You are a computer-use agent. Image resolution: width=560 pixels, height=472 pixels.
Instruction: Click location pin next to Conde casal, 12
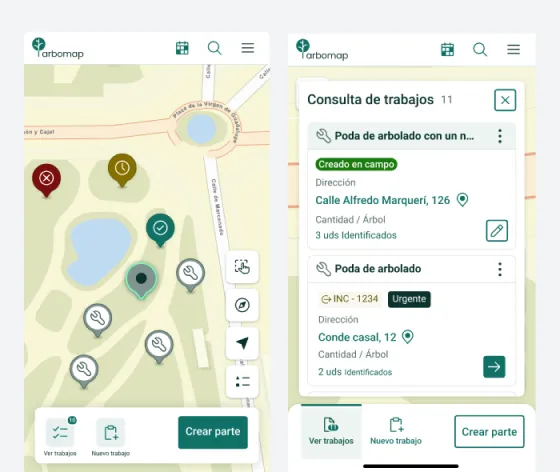click(x=408, y=337)
